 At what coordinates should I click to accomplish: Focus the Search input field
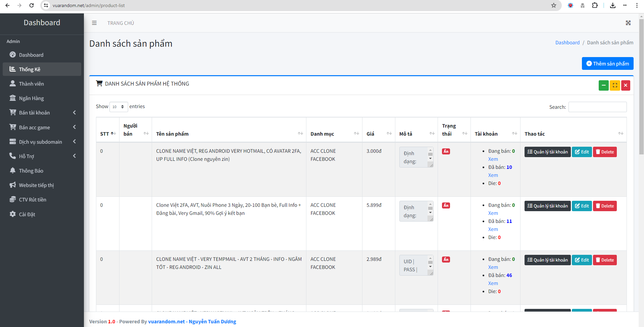(x=597, y=107)
